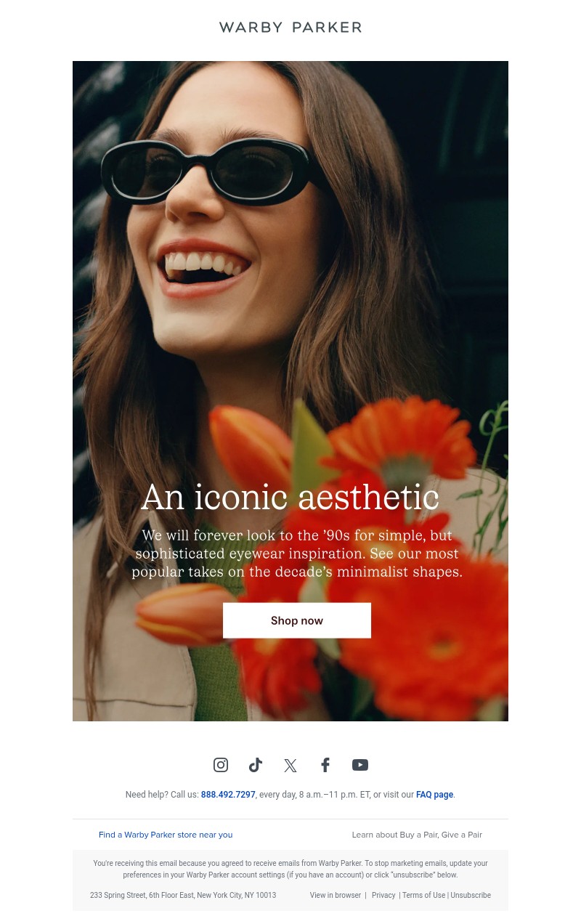Click the Warby Parker logo header
Image resolution: width=581 pixels, height=924 pixels.
click(x=290, y=27)
